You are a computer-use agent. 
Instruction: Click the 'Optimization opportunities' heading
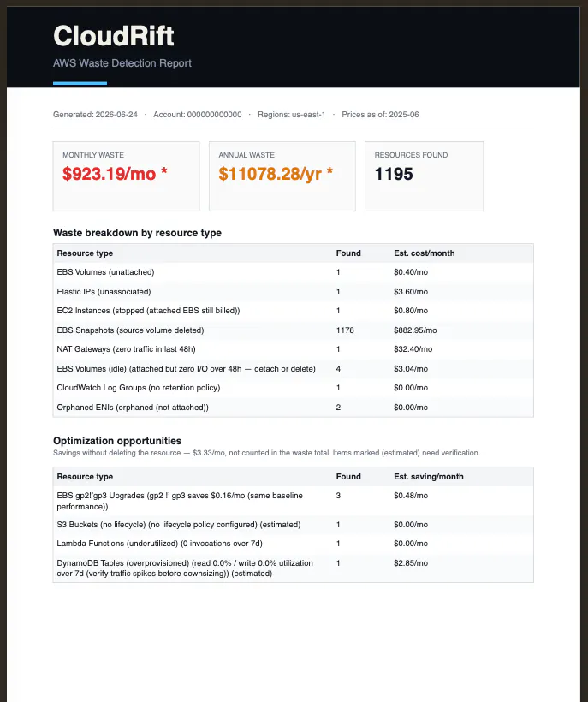117,441
